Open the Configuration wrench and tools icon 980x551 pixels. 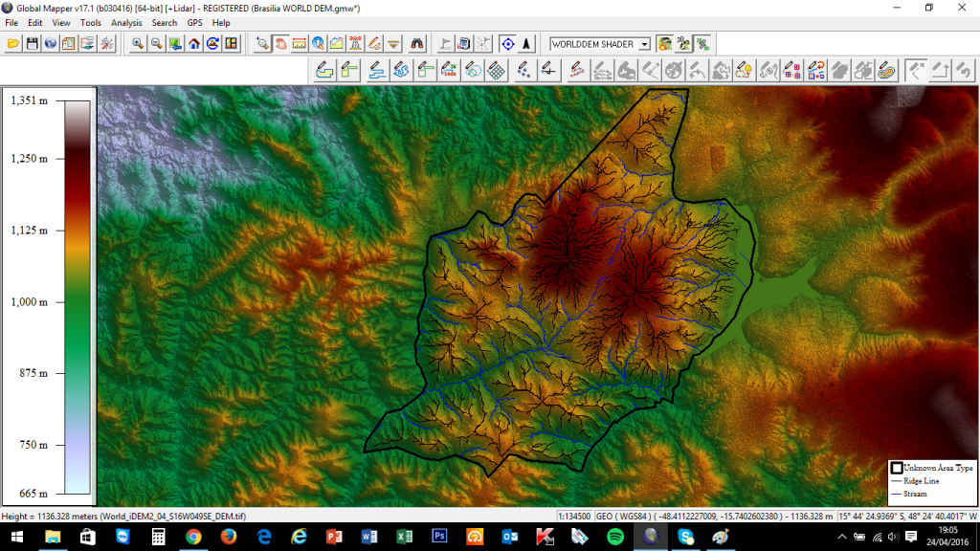(x=106, y=43)
